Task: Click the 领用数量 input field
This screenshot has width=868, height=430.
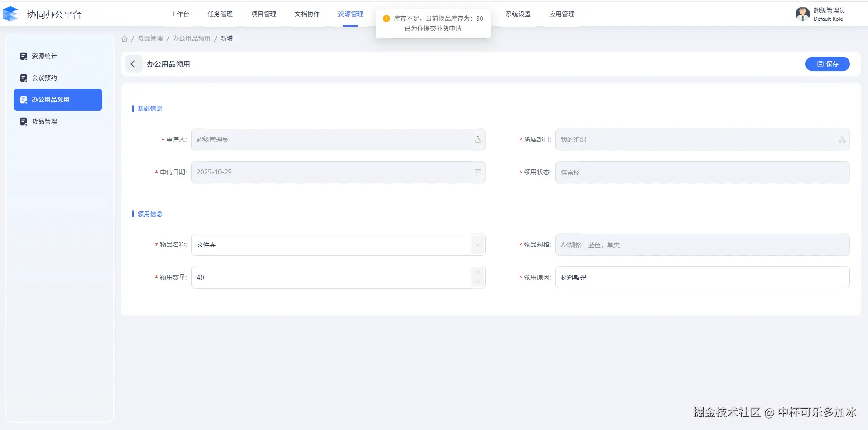Action: click(338, 277)
